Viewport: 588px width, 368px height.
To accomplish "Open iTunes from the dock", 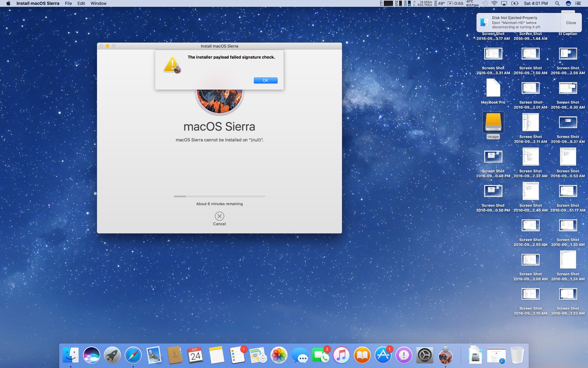I will (341, 356).
